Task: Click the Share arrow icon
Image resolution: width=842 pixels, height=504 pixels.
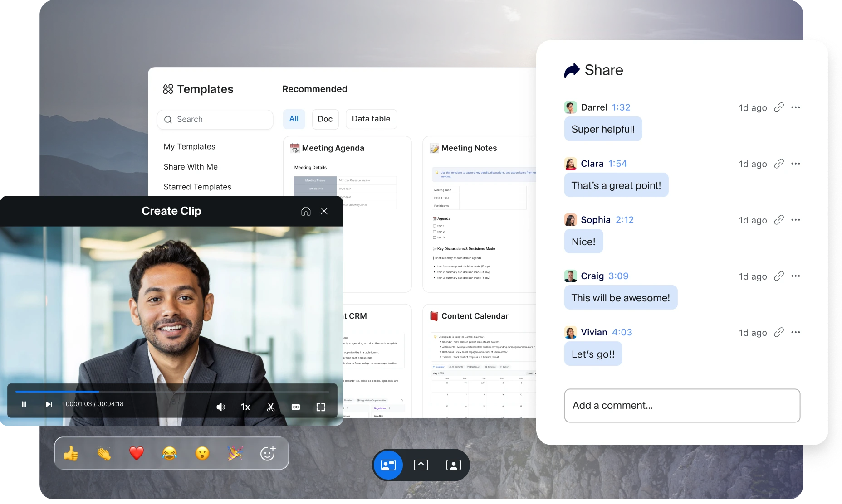Action: [x=572, y=70]
